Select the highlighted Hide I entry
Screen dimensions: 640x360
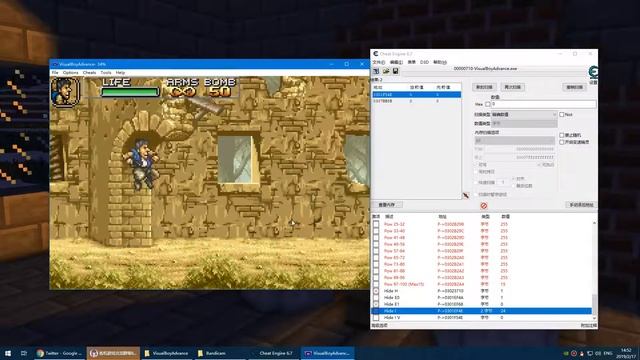pos(482,311)
